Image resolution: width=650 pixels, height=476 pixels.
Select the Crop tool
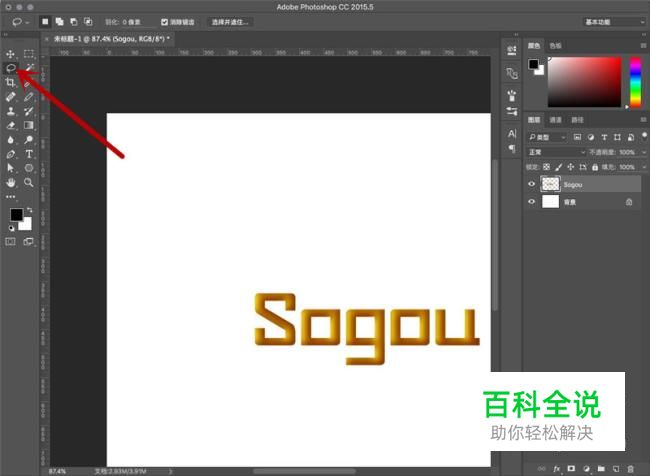click(x=10, y=83)
